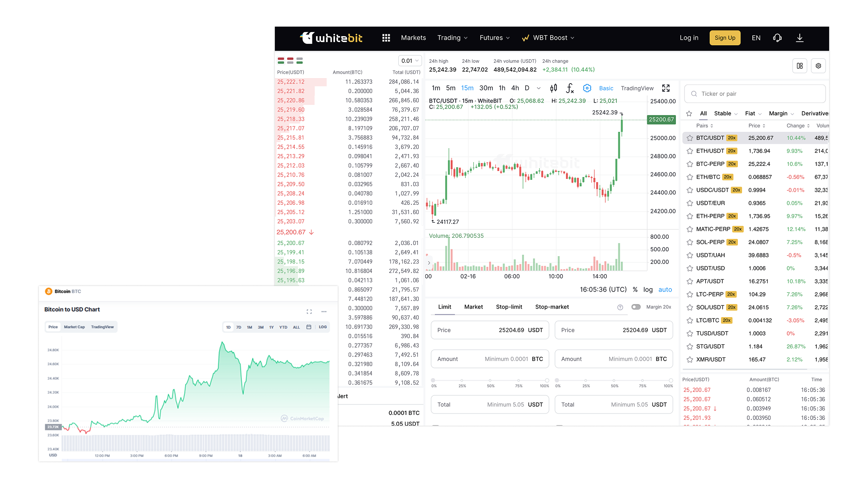868x488 pixels.
Task: Set buy amount slider to 50%
Action: pyautogui.click(x=491, y=380)
